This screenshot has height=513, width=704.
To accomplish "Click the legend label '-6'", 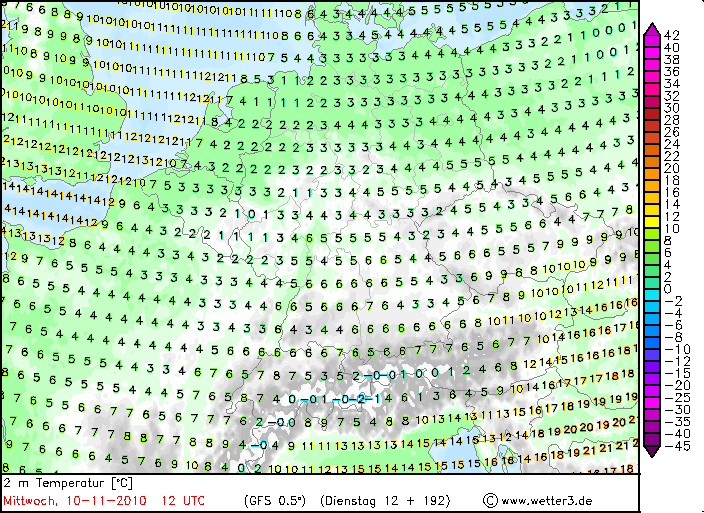I will pyautogui.click(x=673, y=325).
